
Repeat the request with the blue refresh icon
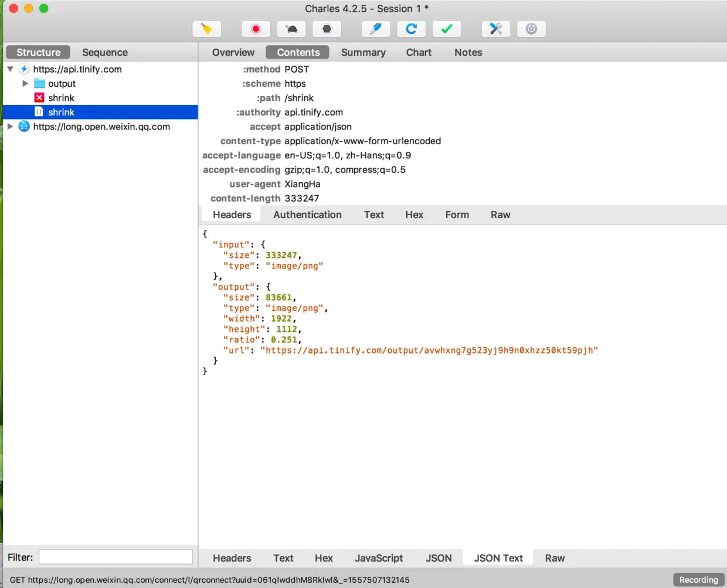pyautogui.click(x=412, y=29)
